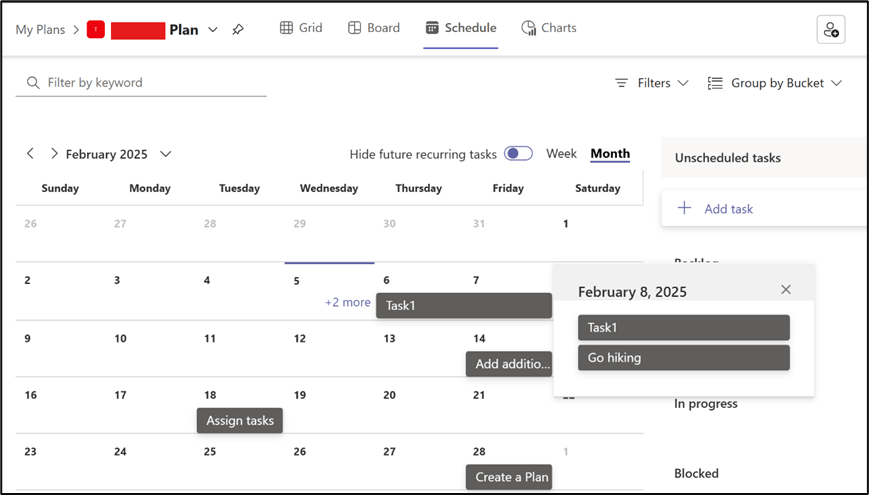
Task: Switch to the Board tab
Action: (x=374, y=28)
